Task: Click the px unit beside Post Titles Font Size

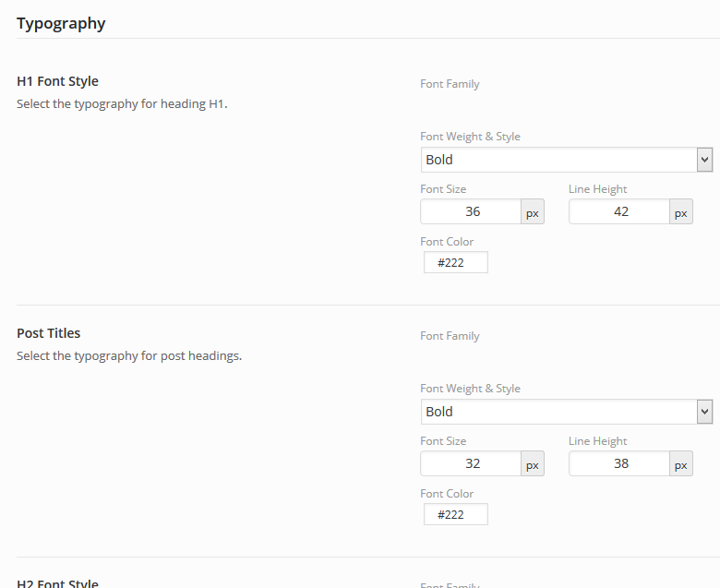Action: tap(533, 464)
